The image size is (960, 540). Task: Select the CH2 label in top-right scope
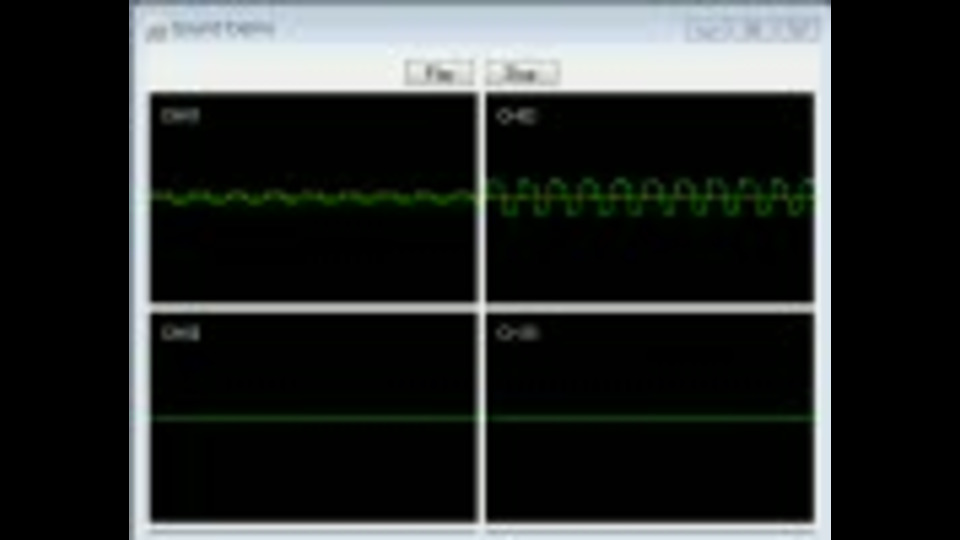pyautogui.click(x=517, y=116)
